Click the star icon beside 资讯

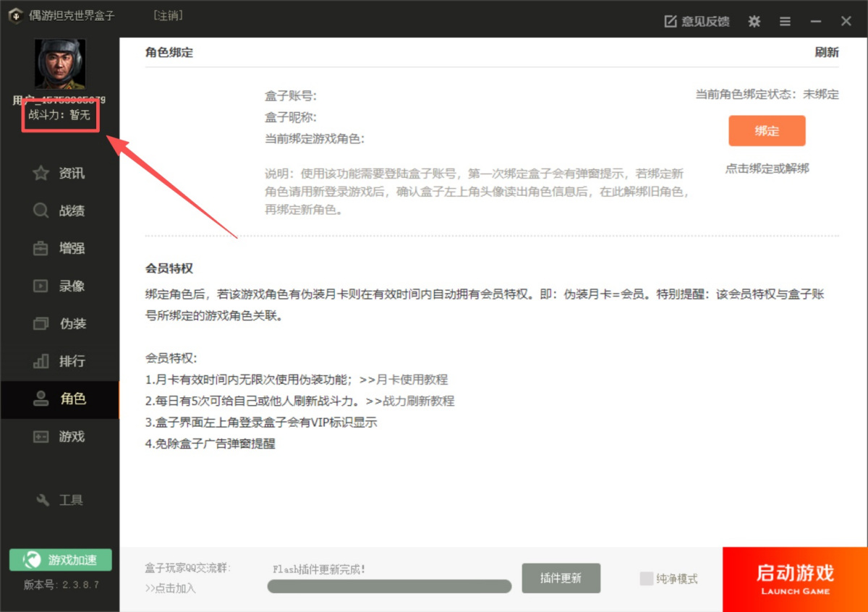(41, 174)
